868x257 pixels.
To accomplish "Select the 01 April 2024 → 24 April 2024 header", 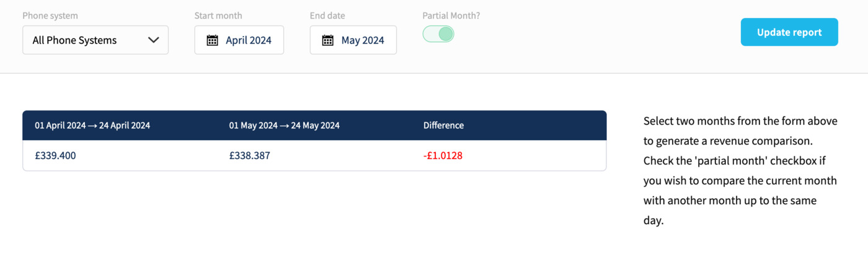I will click(92, 125).
